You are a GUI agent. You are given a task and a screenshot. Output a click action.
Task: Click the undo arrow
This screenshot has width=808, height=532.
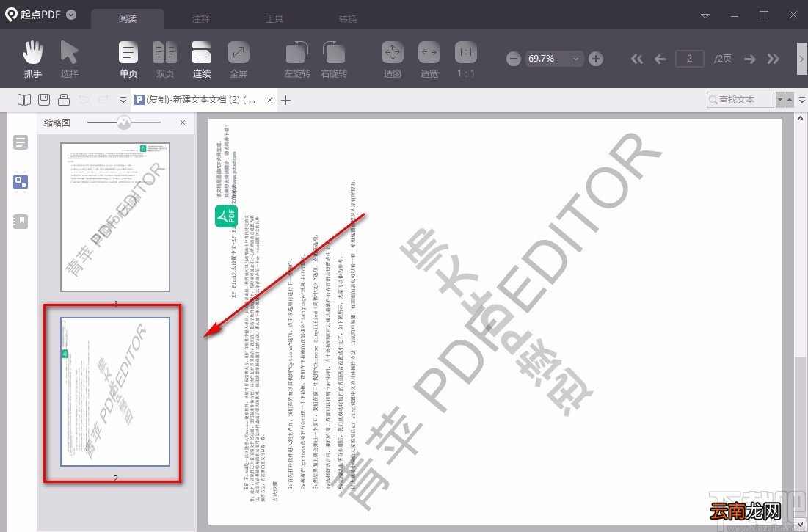click(x=84, y=99)
